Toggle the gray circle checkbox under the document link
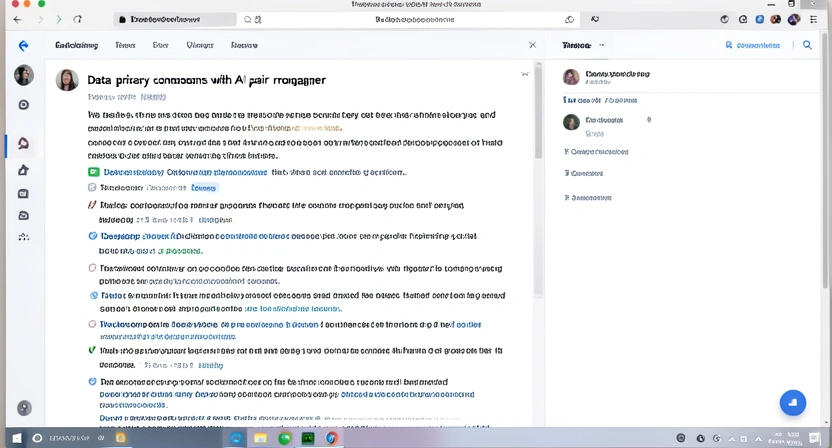 coord(92,187)
